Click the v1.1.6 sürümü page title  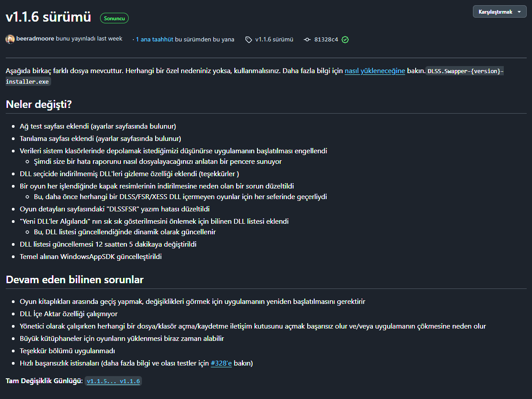pyautogui.click(x=48, y=17)
